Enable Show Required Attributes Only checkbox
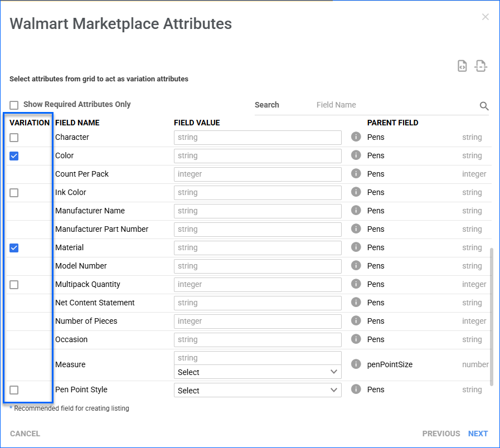Screen dimensions: 500x448 point(14,105)
